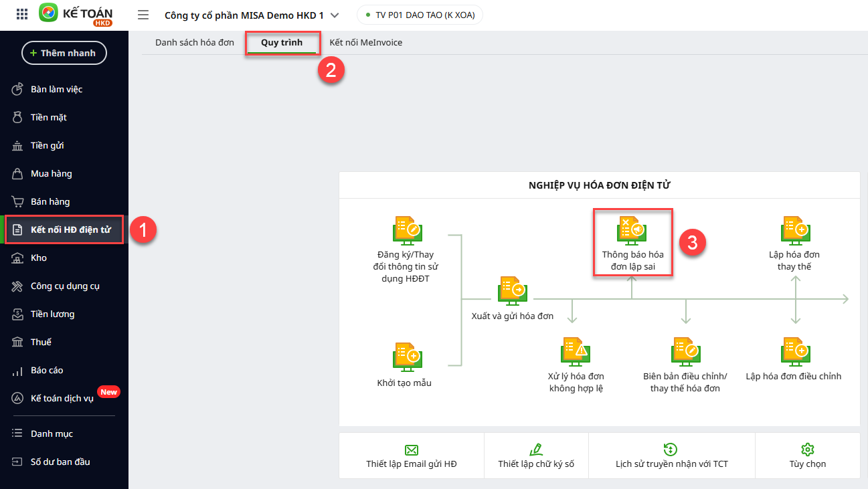Select Bán hàng in the sidebar
The width and height of the screenshot is (868, 489).
pyautogui.click(x=50, y=201)
